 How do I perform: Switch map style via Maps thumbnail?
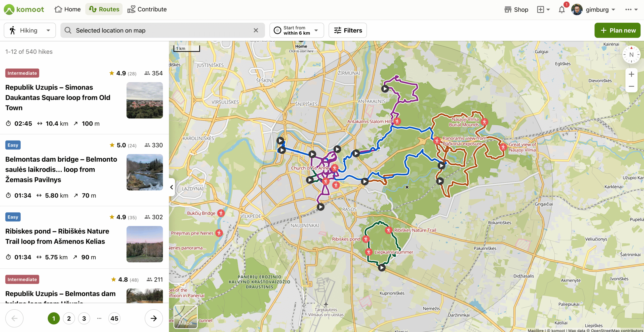[186, 317]
